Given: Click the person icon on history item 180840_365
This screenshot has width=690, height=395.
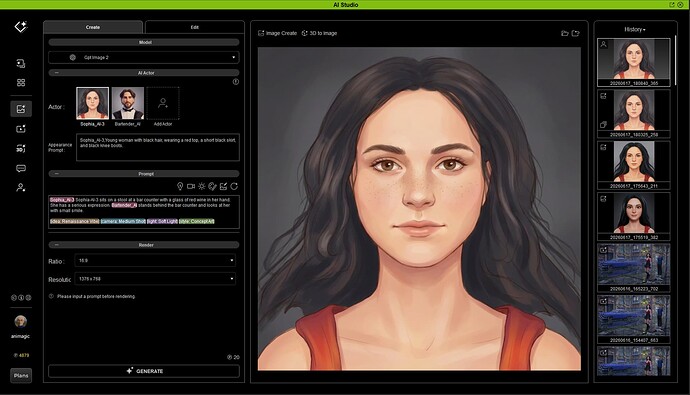Looking at the screenshot, I should coord(604,44).
